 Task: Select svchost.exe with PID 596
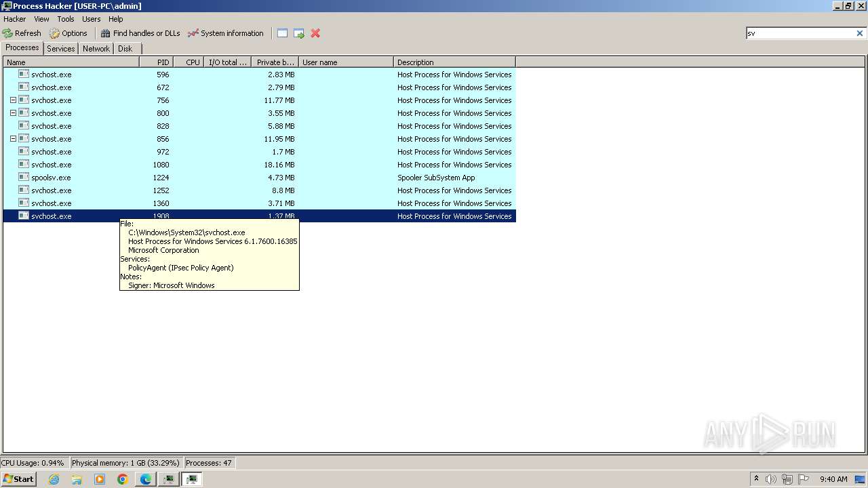tap(260, 75)
